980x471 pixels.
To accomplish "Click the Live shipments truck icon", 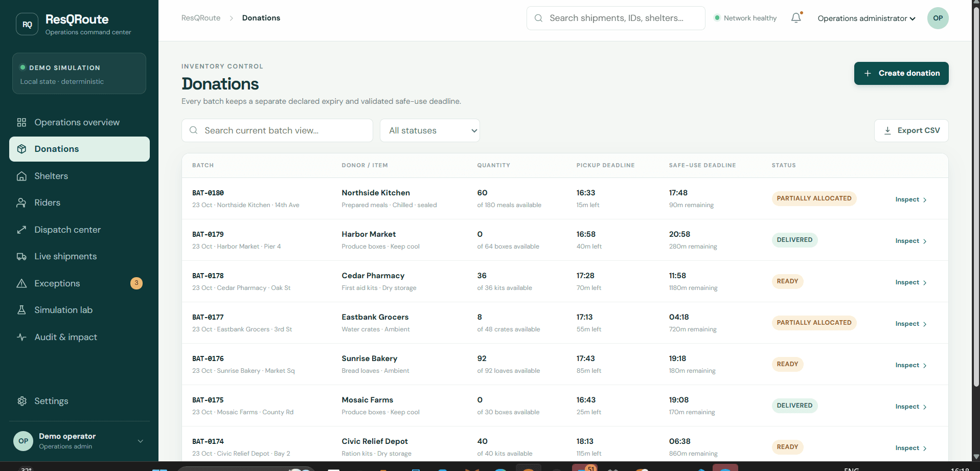I will click(21, 256).
